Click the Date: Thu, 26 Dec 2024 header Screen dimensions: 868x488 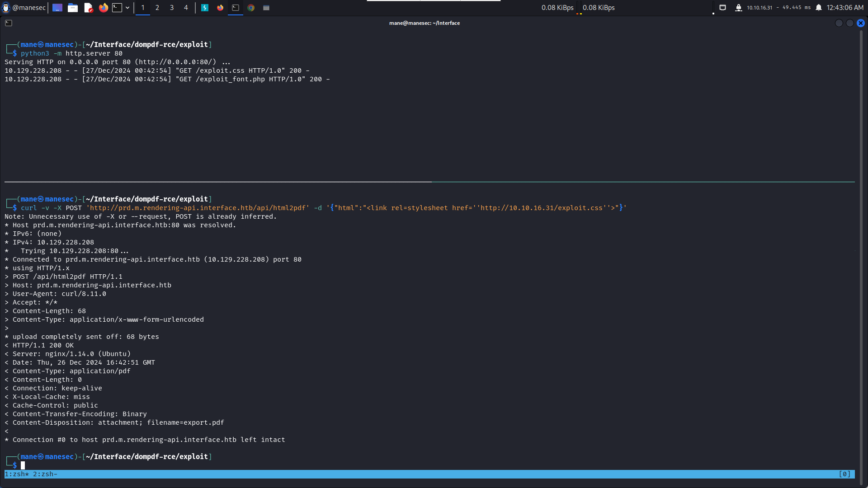tap(80, 362)
